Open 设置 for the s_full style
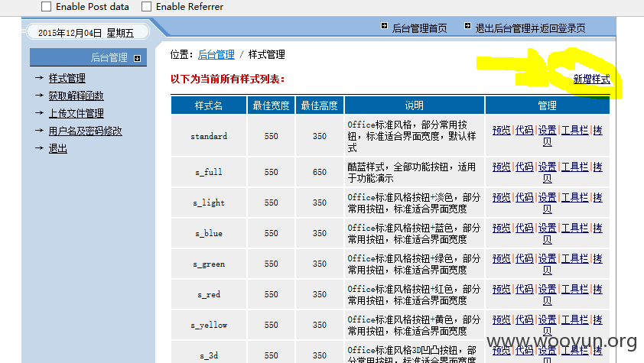Image resolution: width=644 pixels, height=363 pixels. tap(547, 167)
